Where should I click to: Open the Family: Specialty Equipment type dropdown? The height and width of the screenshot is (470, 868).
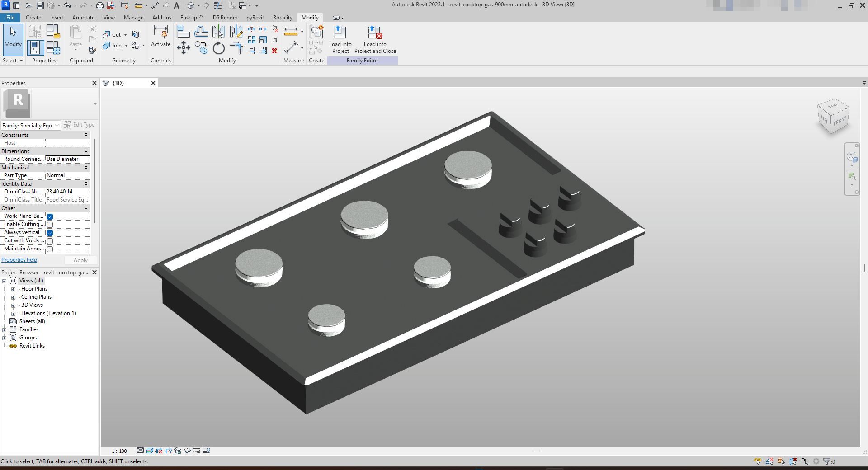click(x=31, y=125)
